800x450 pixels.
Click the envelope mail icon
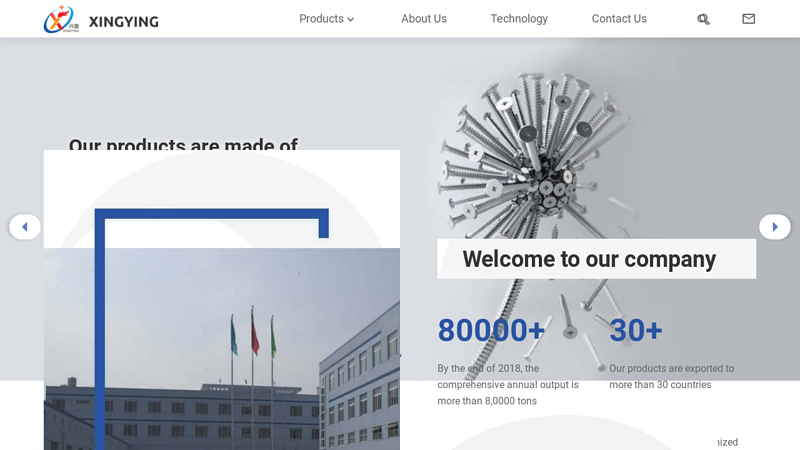click(748, 19)
